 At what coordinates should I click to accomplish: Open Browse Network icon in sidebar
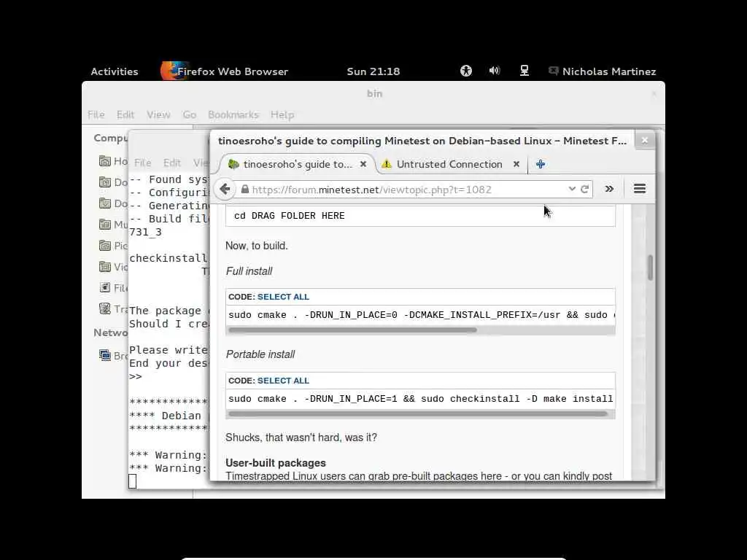coord(105,355)
